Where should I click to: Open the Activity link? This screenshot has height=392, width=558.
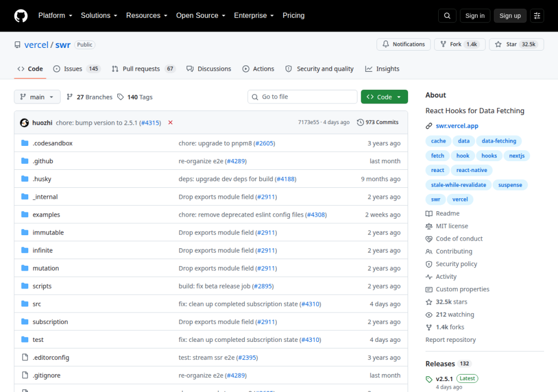[441, 277]
